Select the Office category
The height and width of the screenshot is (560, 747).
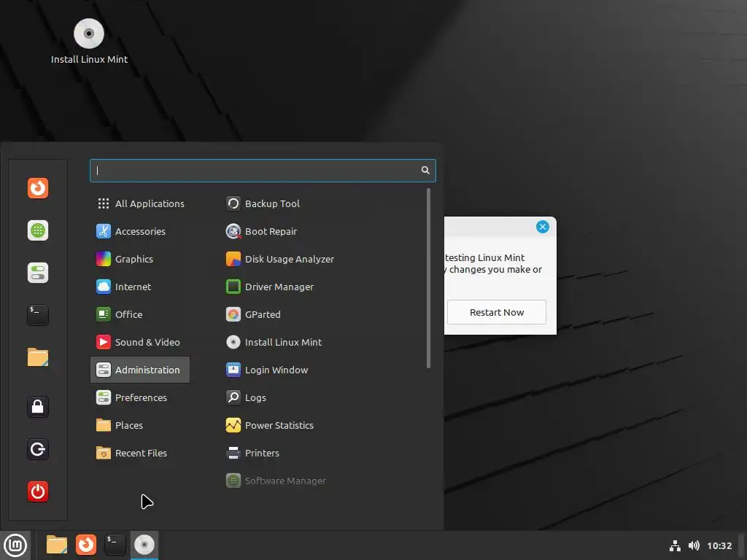point(140,314)
